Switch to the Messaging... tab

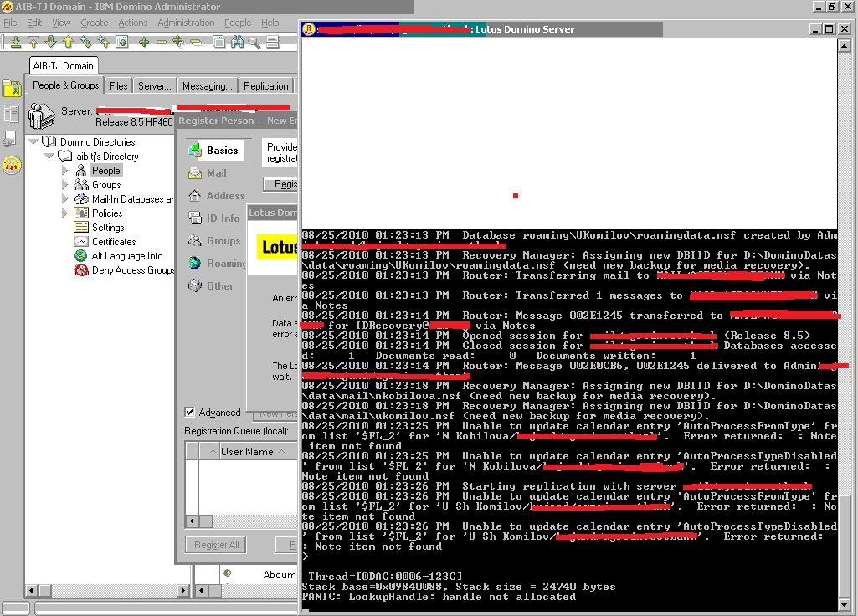pos(208,86)
